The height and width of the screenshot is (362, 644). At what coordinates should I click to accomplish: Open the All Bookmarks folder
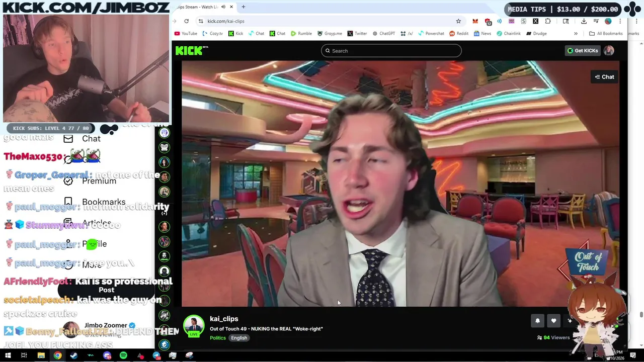606,34
